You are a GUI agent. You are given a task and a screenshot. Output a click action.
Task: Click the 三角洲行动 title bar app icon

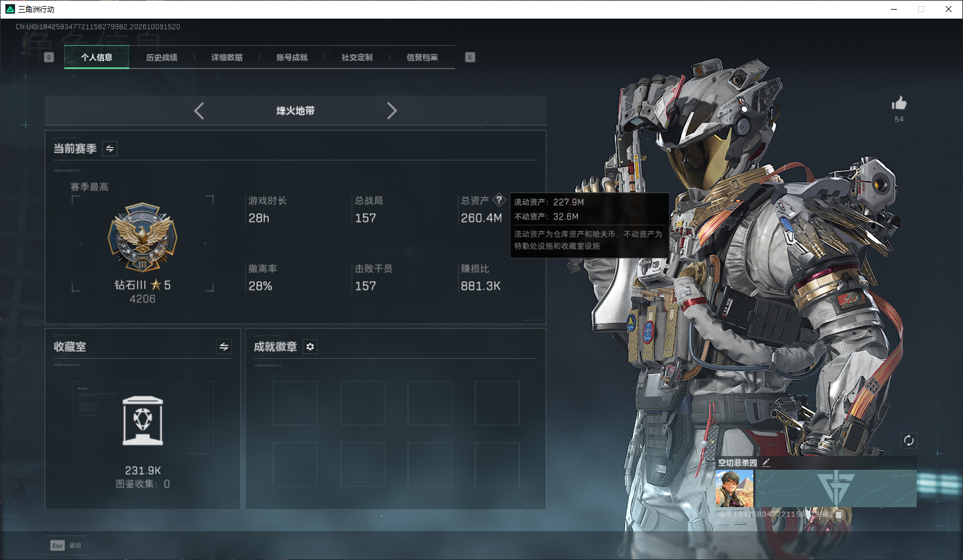(x=10, y=9)
